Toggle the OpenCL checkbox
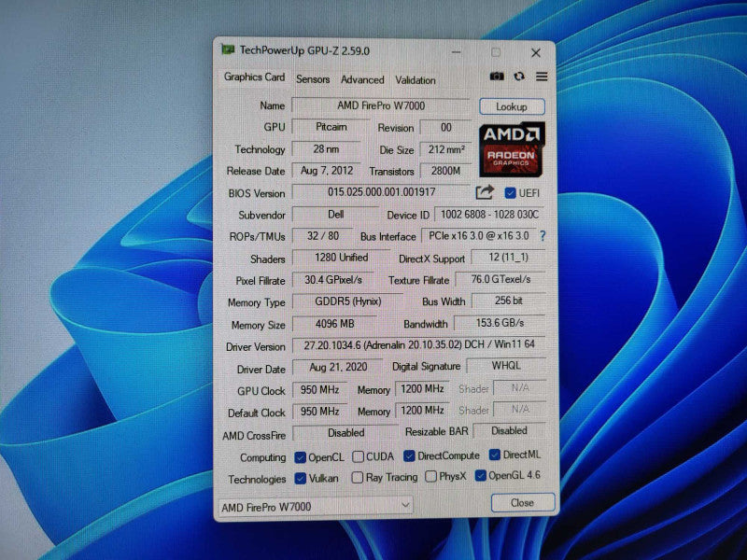The height and width of the screenshot is (560, 747). (300, 457)
